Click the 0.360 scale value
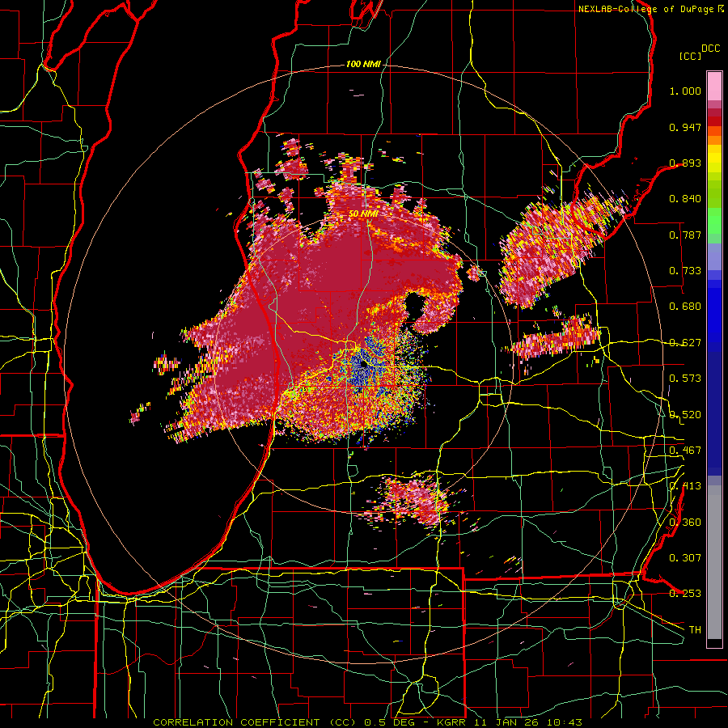The image size is (728, 728). coord(685,523)
